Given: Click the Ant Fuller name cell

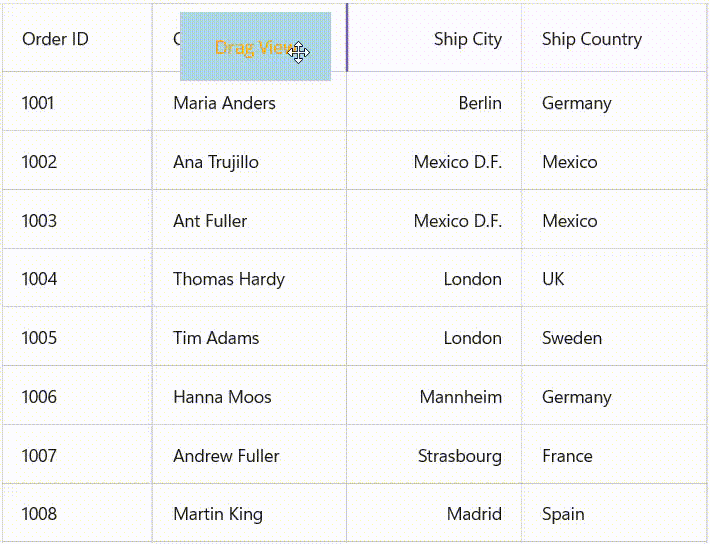Looking at the screenshot, I should click(x=210, y=221).
